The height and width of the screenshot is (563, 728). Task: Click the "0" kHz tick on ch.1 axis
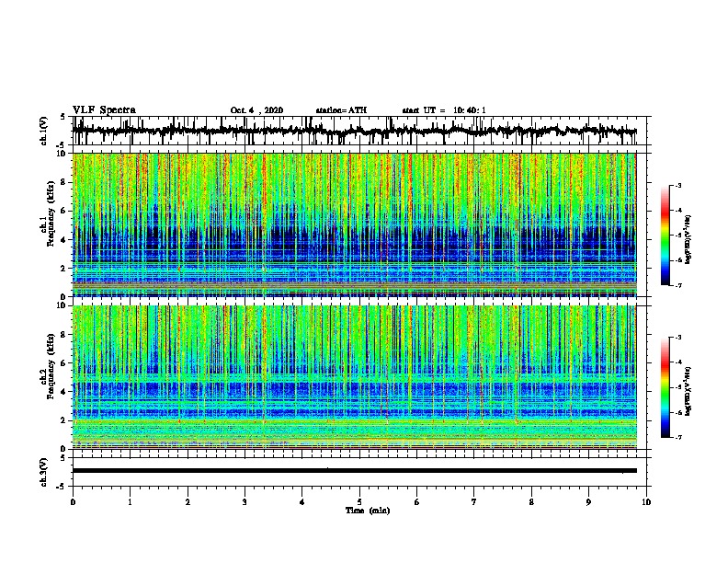64,296
